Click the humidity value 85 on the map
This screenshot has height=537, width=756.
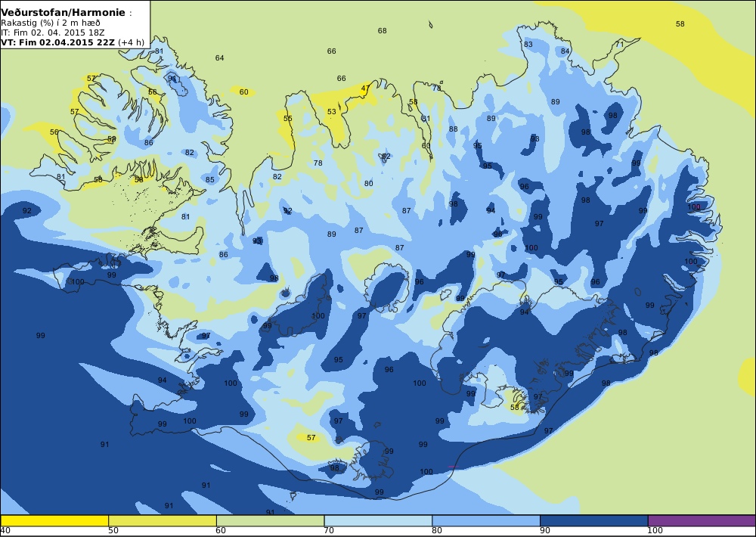[x=209, y=180]
